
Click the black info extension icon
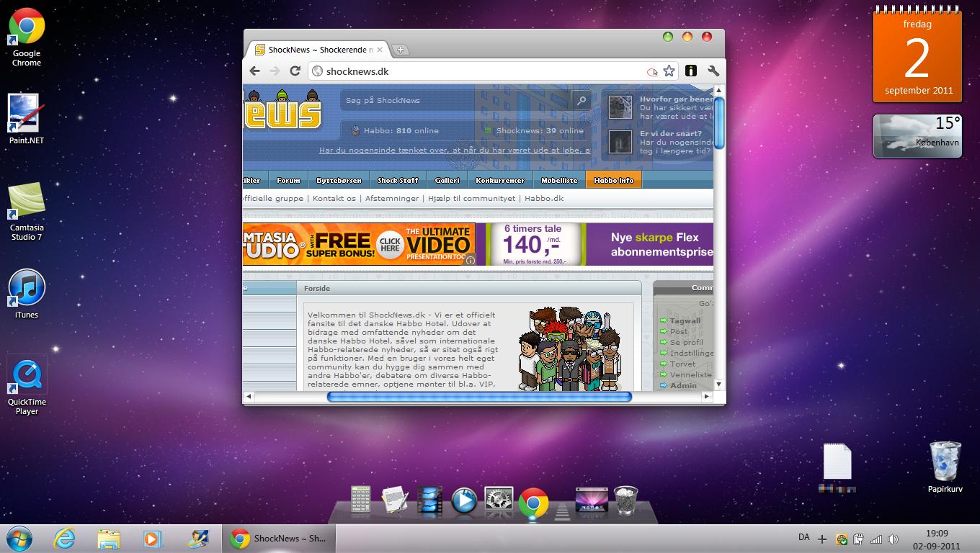[691, 71]
